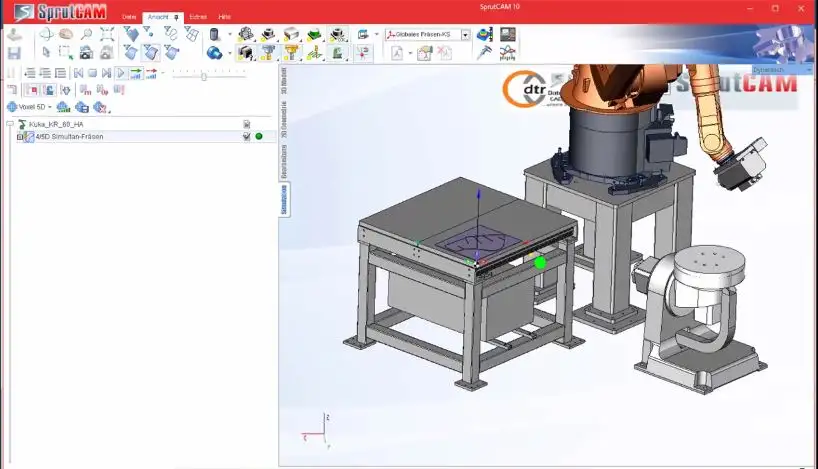Click the green sphere marker on the table

(x=540, y=262)
